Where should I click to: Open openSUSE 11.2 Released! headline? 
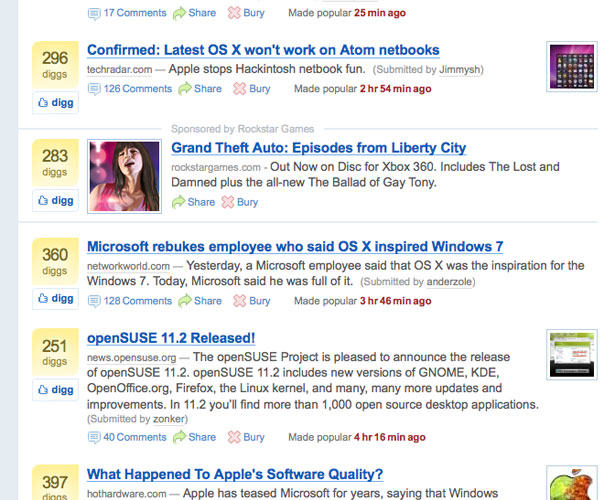tap(171, 338)
